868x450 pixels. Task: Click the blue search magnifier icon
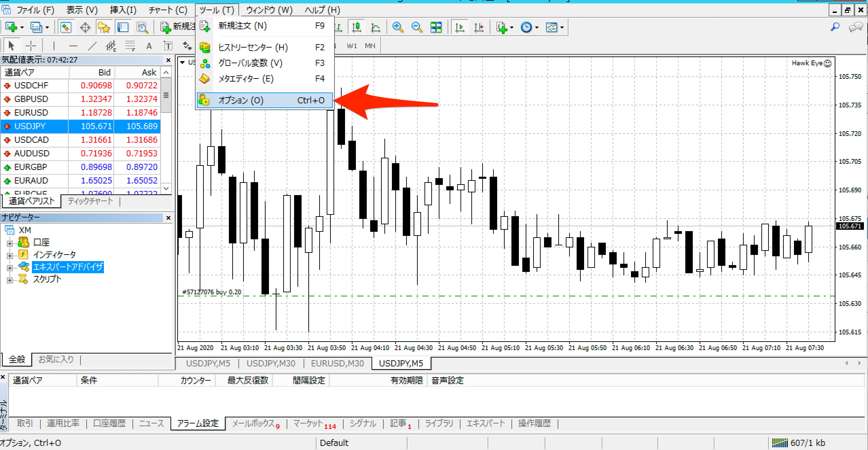click(x=835, y=27)
